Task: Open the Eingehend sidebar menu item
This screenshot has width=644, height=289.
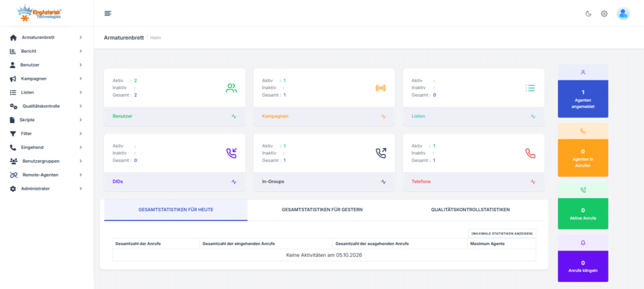Action: [x=47, y=148]
